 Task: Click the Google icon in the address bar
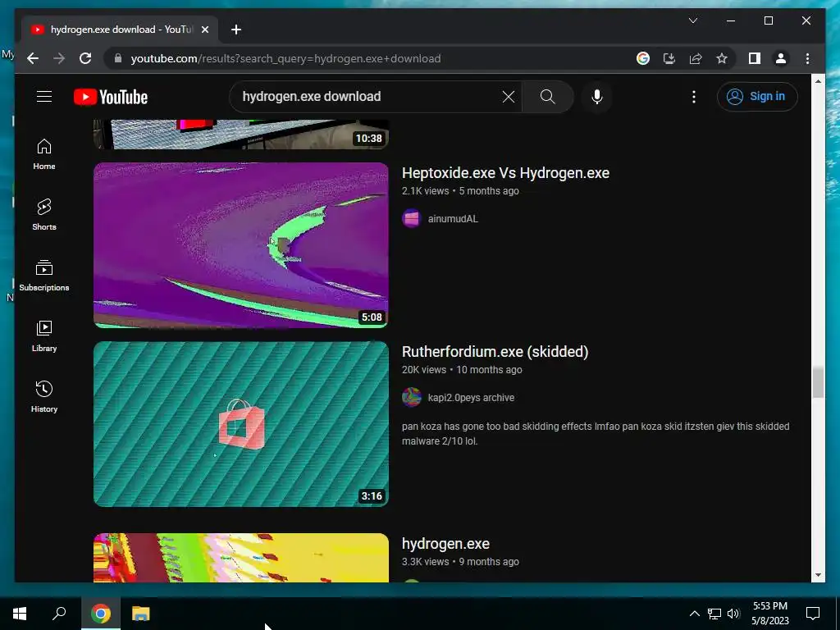pos(643,58)
